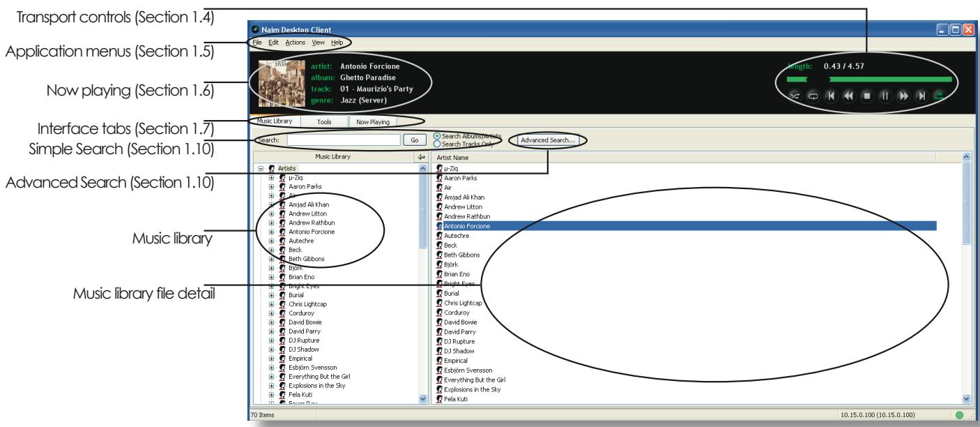Expand Aaron Parks in the Music Library tree
This screenshot has height=427, width=980.
pyautogui.click(x=271, y=186)
